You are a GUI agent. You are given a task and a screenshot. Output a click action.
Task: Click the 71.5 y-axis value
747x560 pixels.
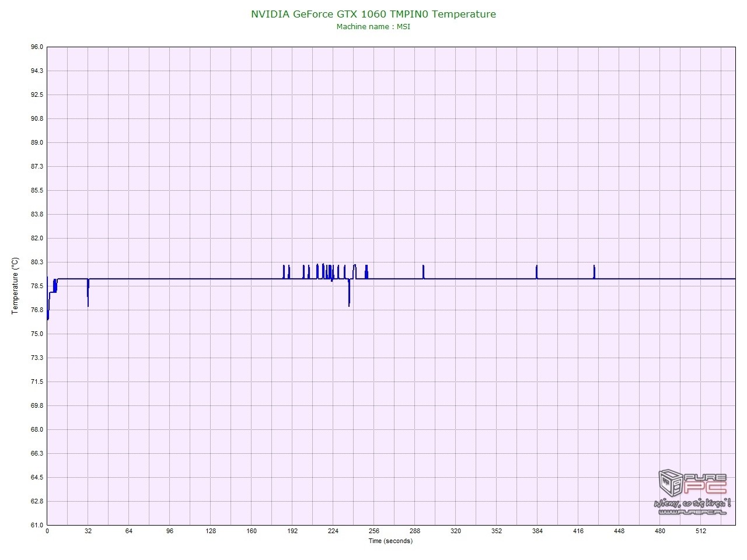[x=37, y=381]
